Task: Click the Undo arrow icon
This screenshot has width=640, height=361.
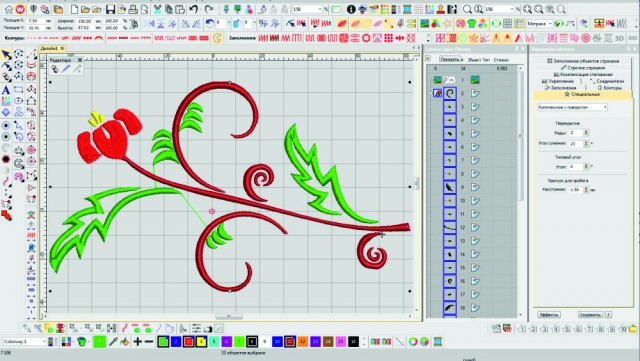Action: (194, 9)
